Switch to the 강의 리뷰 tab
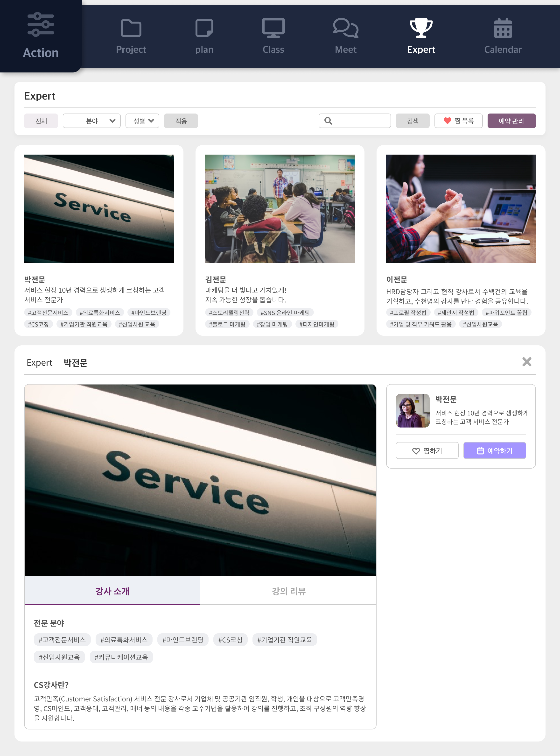 point(288,591)
